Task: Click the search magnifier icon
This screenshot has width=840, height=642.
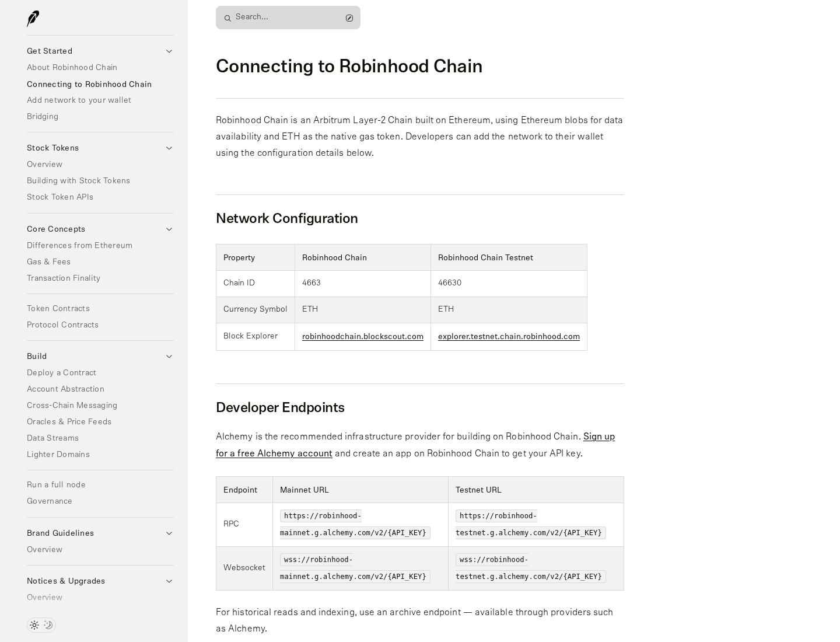Action: click(228, 18)
